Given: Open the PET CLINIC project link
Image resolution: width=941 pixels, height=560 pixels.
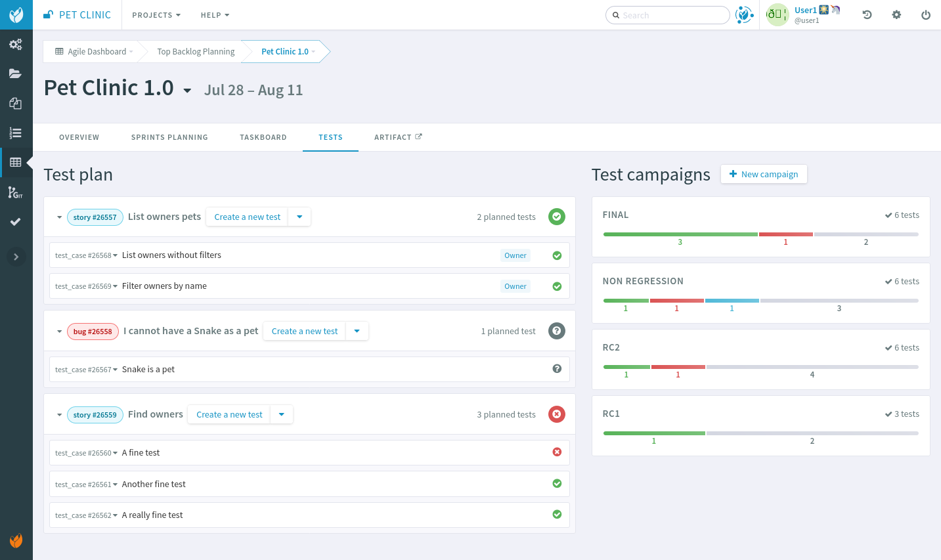Looking at the screenshot, I should [85, 14].
